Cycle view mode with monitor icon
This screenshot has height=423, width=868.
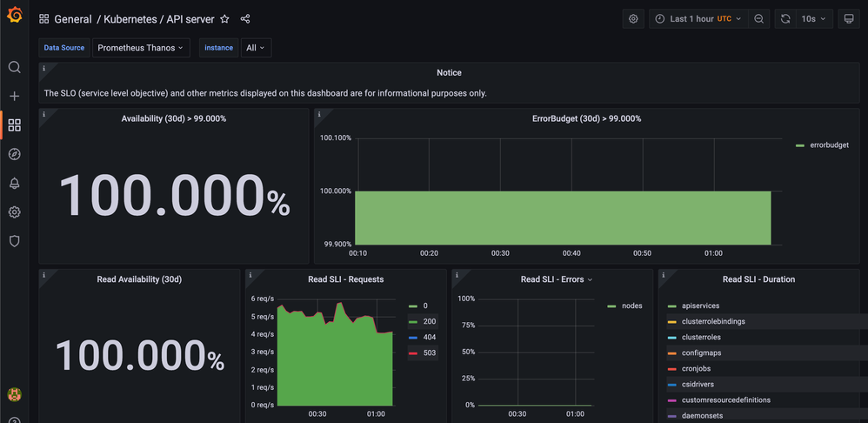848,19
